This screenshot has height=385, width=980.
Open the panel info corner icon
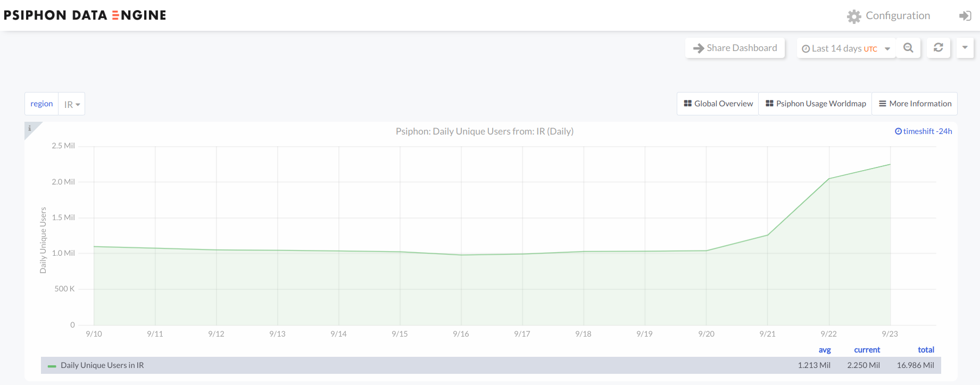tap(30, 128)
